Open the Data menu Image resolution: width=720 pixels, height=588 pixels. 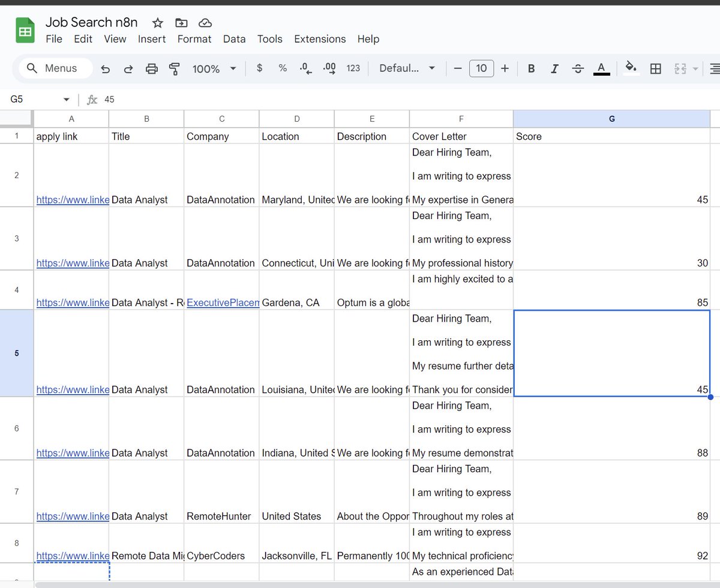[x=234, y=39]
